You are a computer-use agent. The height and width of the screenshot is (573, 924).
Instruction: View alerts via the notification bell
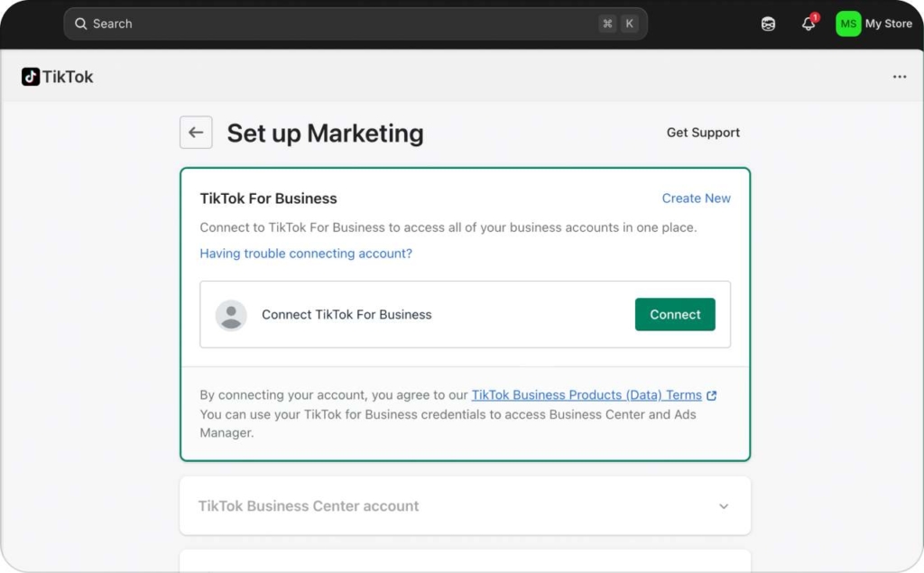pyautogui.click(x=808, y=24)
